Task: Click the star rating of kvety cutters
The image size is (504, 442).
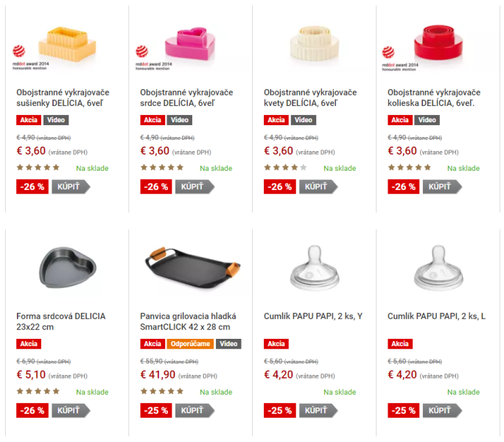Action: pyautogui.click(x=285, y=167)
